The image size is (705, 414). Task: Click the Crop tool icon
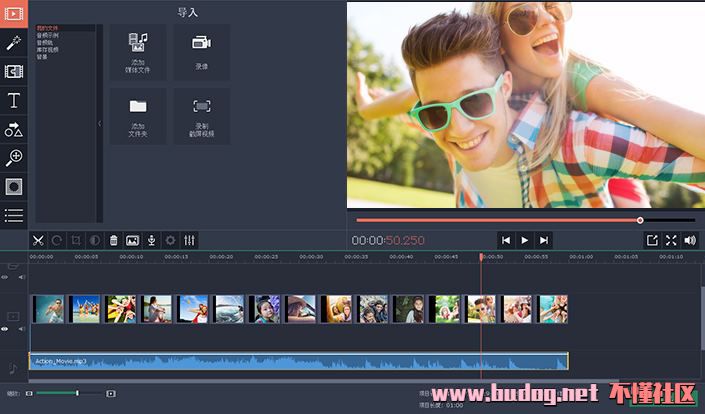75,240
